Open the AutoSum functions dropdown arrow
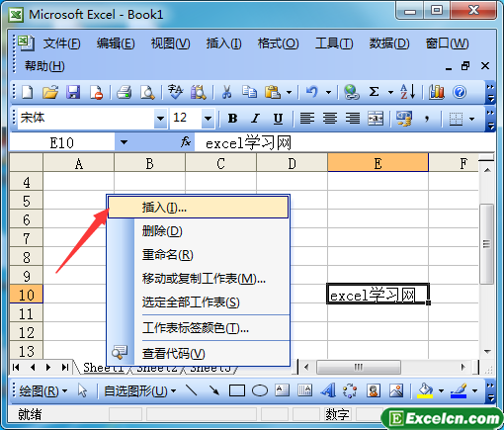 [x=390, y=92]
